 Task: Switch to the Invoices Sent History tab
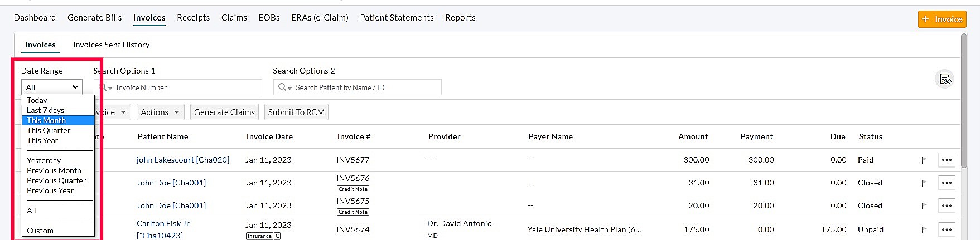(x=111, y=45)
